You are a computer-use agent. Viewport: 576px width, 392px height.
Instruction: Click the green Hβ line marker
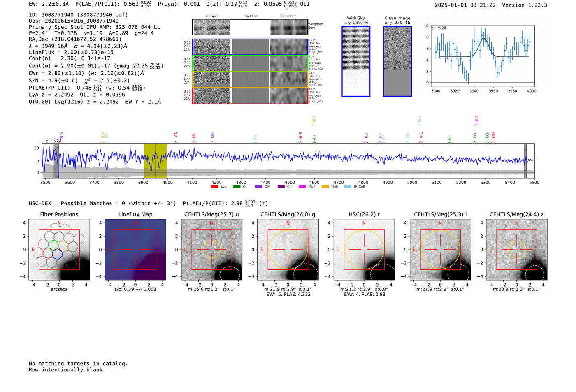pos(449,137)
